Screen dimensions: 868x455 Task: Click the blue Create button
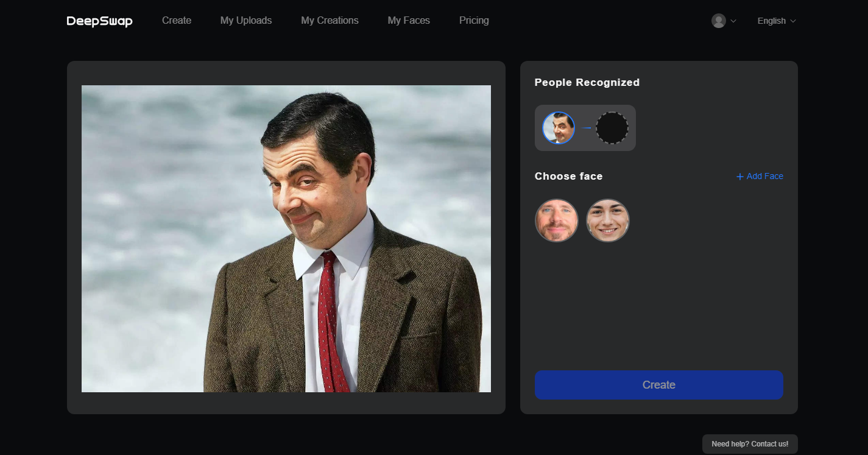tap(658, 385)
